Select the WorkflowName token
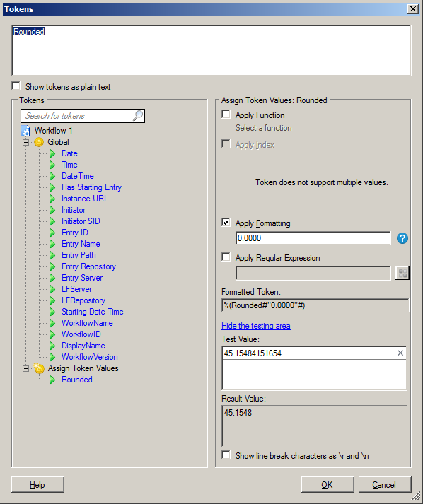 click(x=87, y=323)
